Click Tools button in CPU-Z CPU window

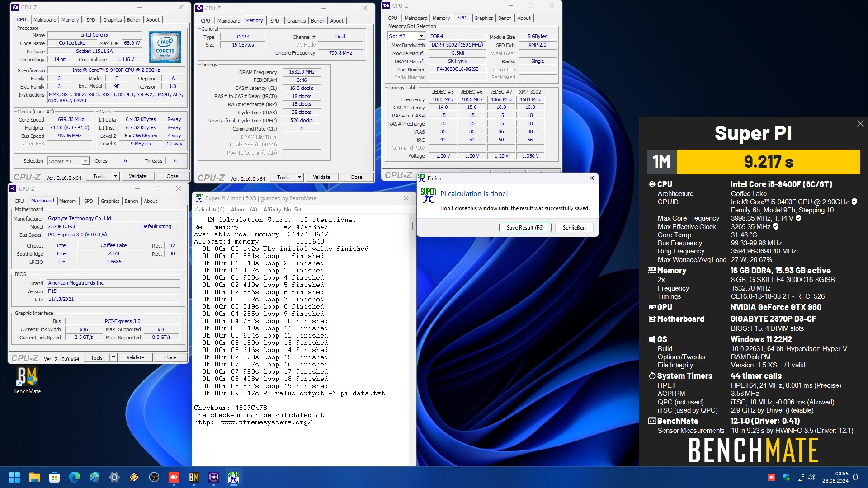(99, 176)
